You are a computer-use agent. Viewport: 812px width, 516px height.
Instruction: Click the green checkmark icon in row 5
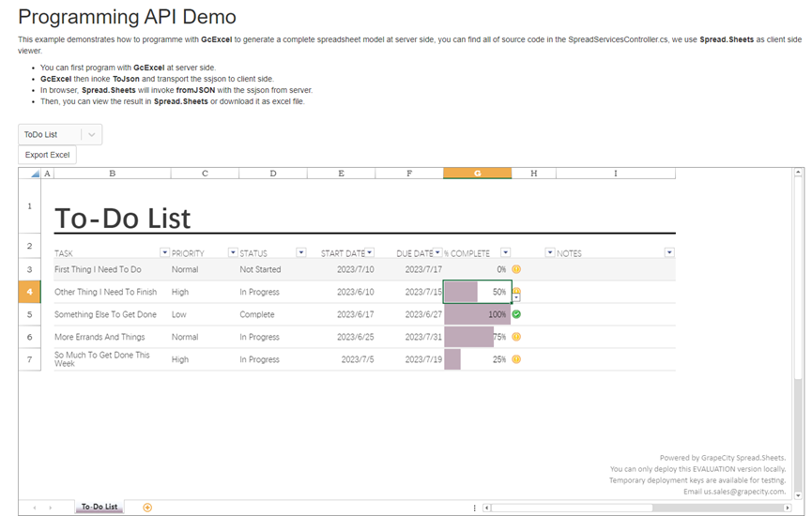[516, 314]
